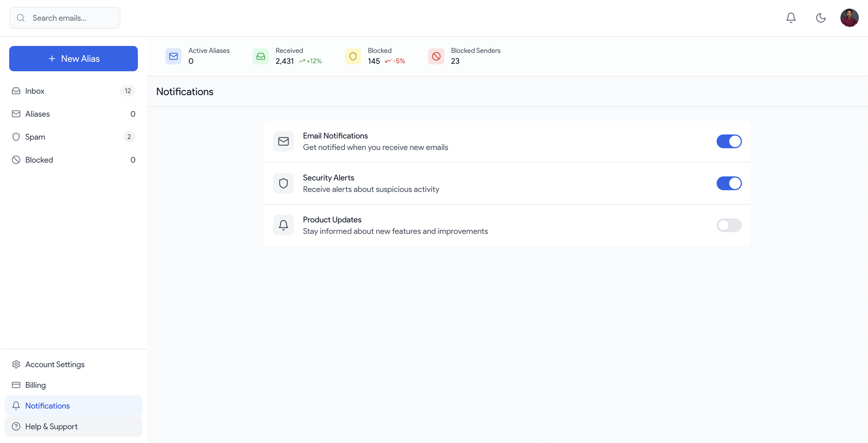
Task: Click 'Get notified when you receive new emails'
Action: pyautogui.click(x=375, y=148)
